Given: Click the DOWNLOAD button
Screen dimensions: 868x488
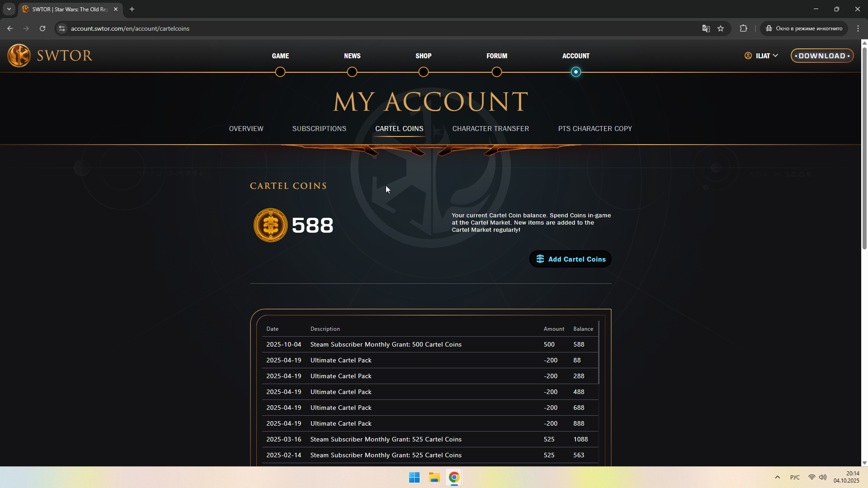Looking at the screenshot, I should coord(822,56).
